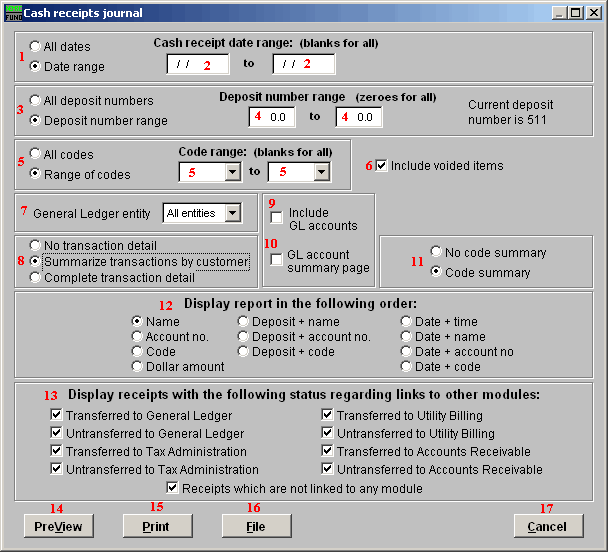Viewport: 608px width, 552px height.
Task: Click the FUND icon in title bar
Action: click(x=12, y=13)
